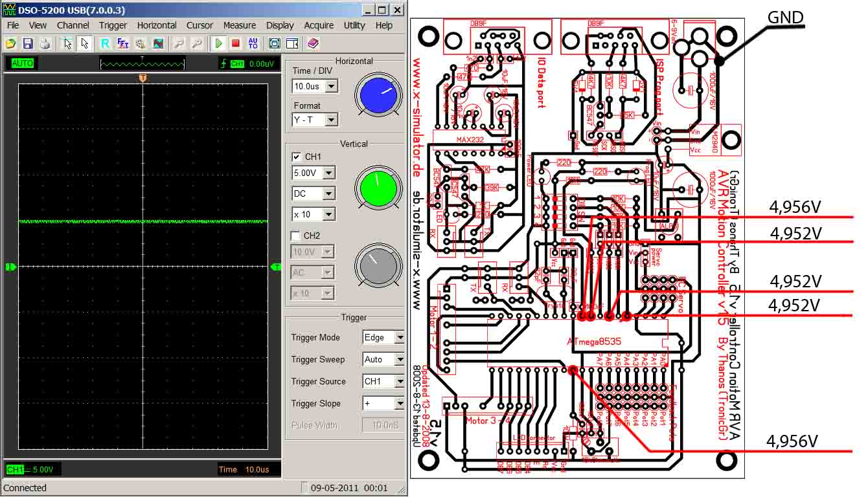Click the cyan R reference icon
The width and height of the screenshot is (868, 497).
pyautogui.click(x=105, y=43)
